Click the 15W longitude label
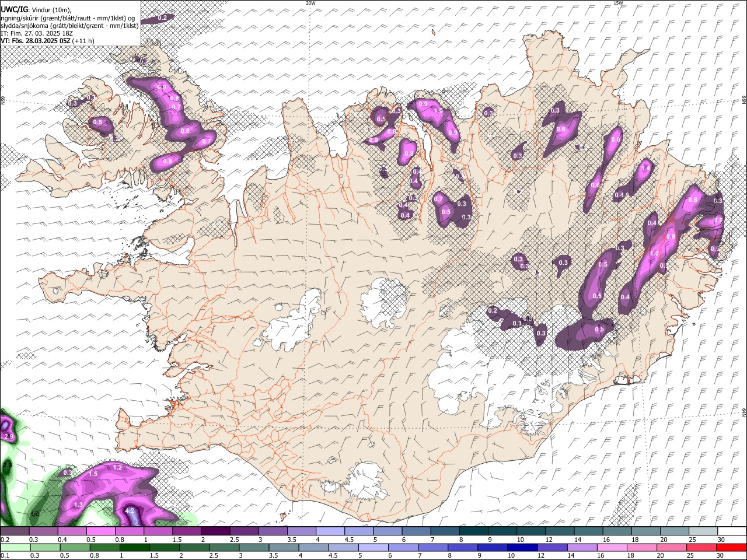 [618, 3]
